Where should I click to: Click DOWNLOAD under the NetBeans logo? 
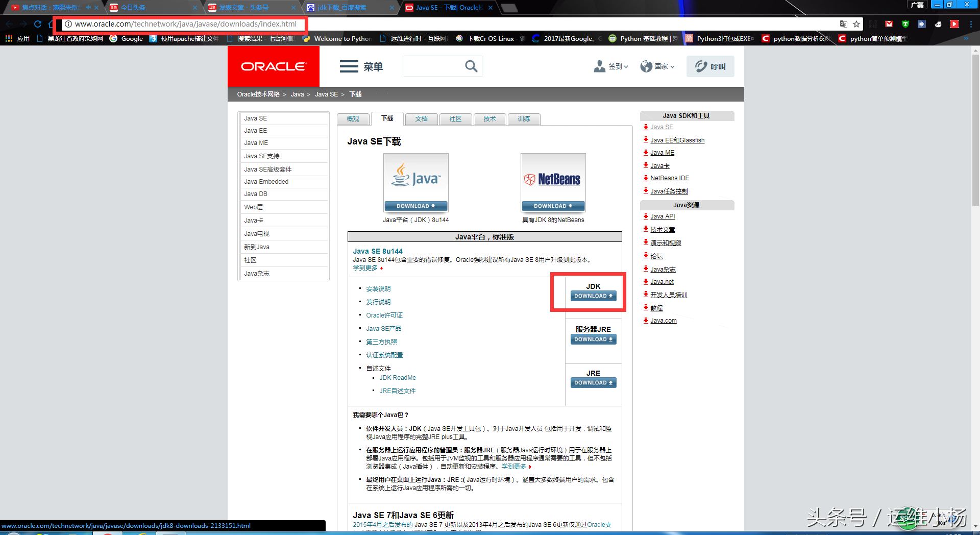[x=553, y=206]
